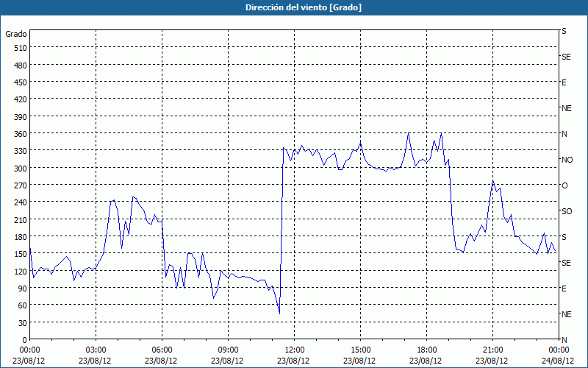Screen dimensions: 588x368
Task: Select the 120 degree axis label
Action: 21,272
